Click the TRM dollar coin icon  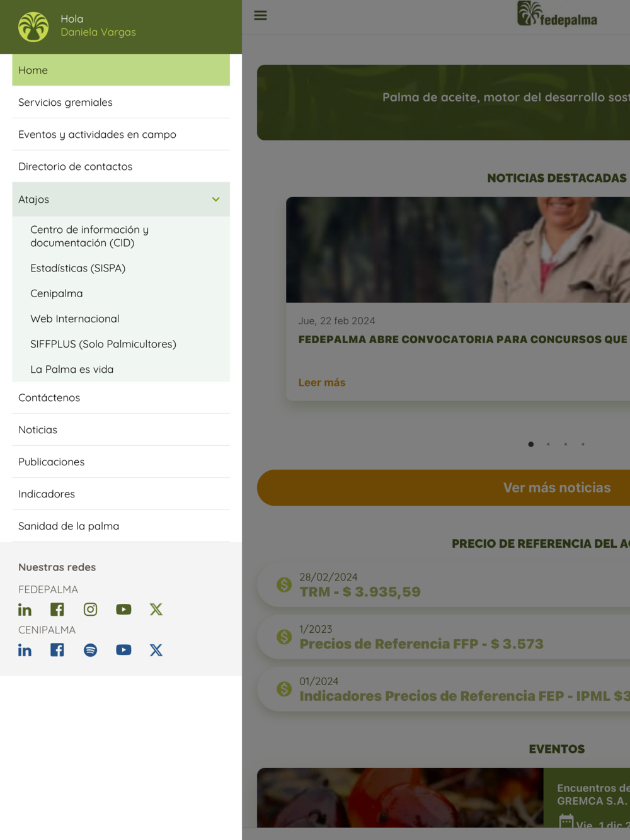pos(284,585)
